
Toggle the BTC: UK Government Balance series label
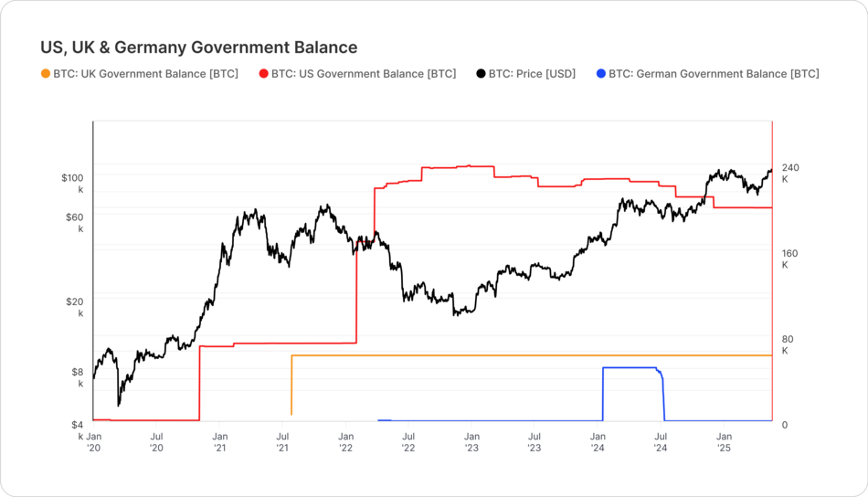(x=145, y=74)
